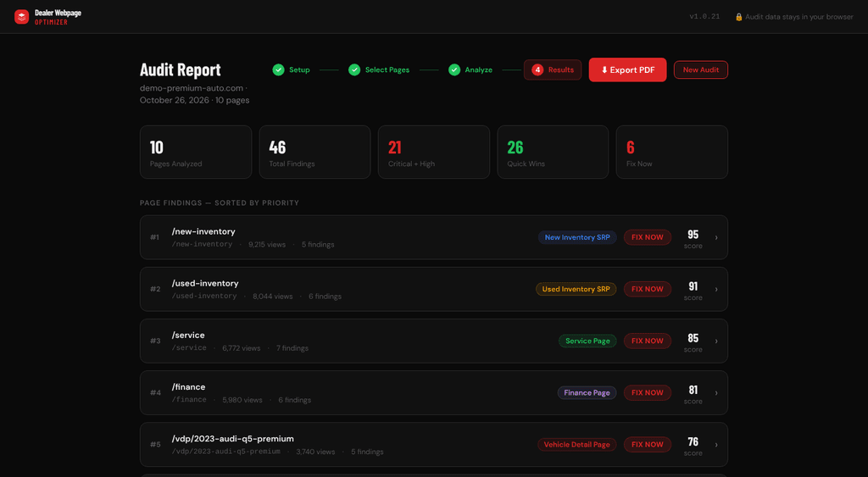This screenshot has width=868, height=477.
Task: Click the /service page title
Action: (x=188, y=336)
